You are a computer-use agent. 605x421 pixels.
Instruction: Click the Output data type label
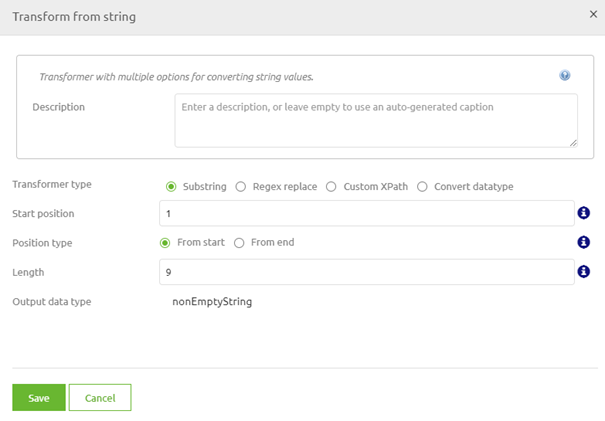click(52, 302)
